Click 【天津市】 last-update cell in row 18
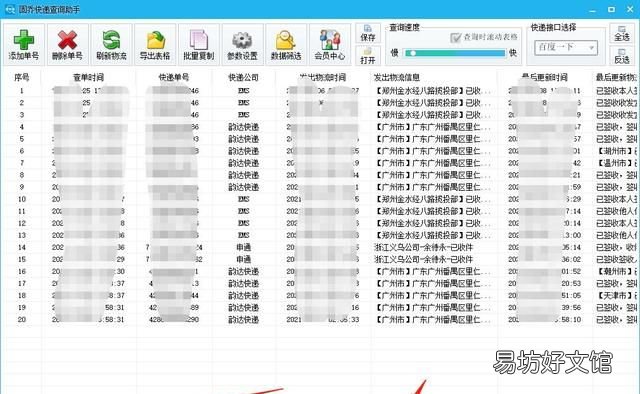Image resolution: width=640 pixels, height=394 pixels. 616,296
